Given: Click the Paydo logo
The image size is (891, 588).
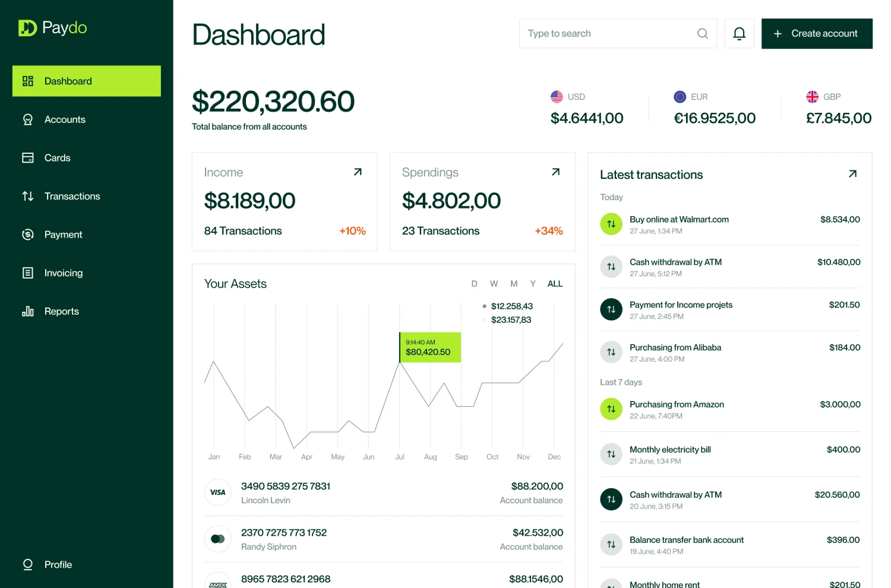Looking at the screenshot, I should pos(52,28).
